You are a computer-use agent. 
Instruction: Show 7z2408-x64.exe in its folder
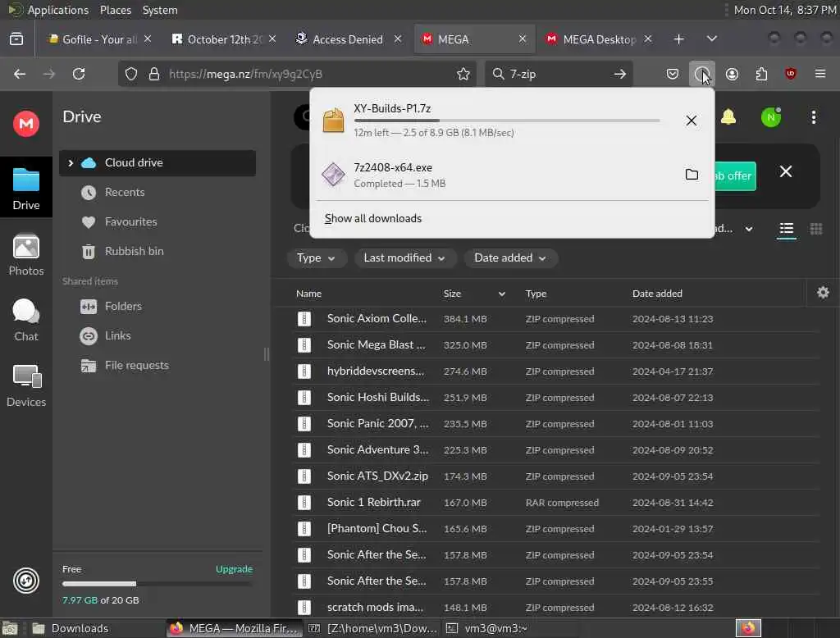(692, 175)
